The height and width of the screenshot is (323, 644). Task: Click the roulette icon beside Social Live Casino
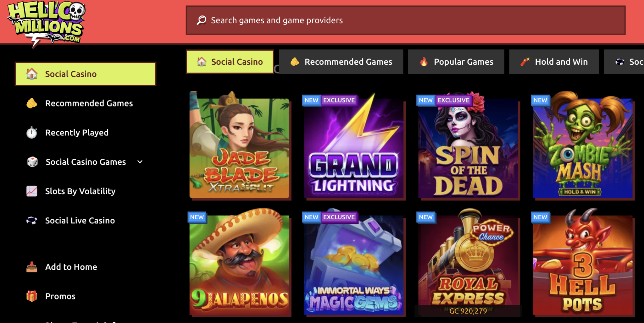tap(32, 221)
